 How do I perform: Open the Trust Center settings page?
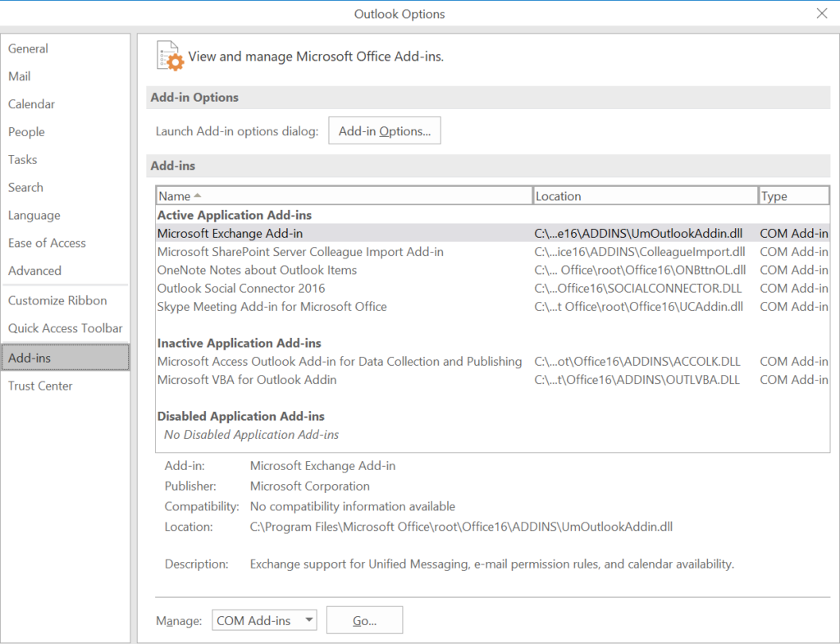(39, 385)
